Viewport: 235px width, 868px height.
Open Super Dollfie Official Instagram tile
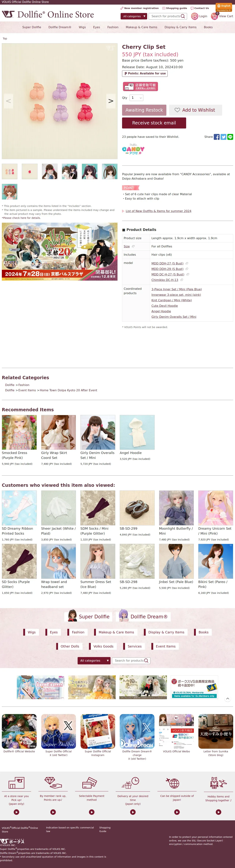(x=98, y=731)
